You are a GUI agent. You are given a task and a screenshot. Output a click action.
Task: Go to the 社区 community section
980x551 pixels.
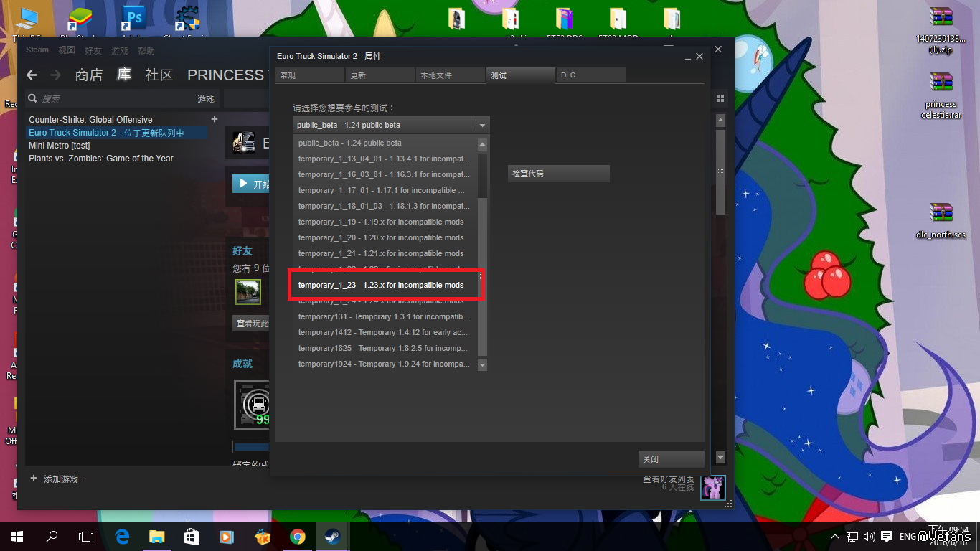pos(159,75)
